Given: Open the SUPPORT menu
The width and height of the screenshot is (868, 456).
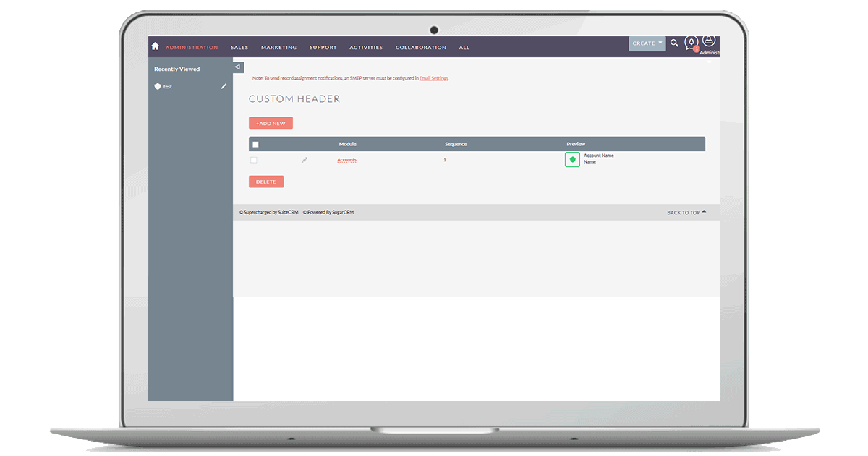Looking at the screenshot, I should [x=323, y=48].
